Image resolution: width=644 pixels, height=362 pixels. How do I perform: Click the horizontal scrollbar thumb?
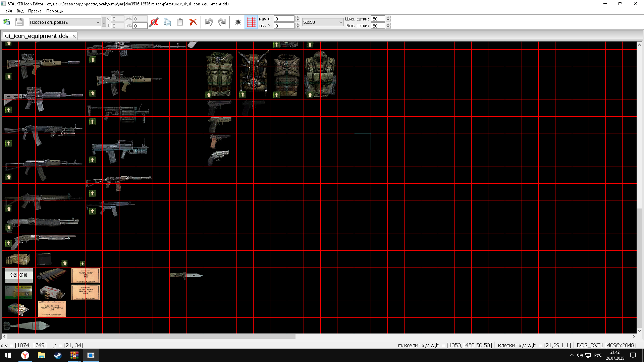pyautogui.click(x=151, y=336)
